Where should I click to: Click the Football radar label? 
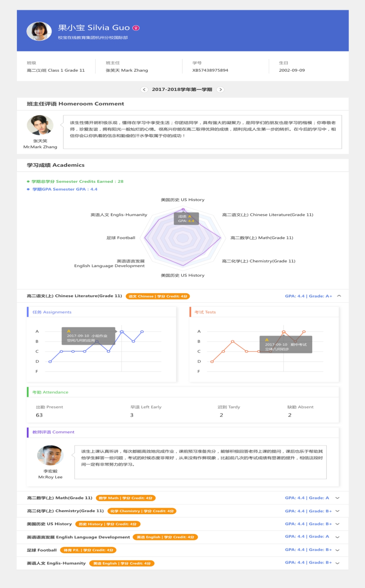coord(121,238)
